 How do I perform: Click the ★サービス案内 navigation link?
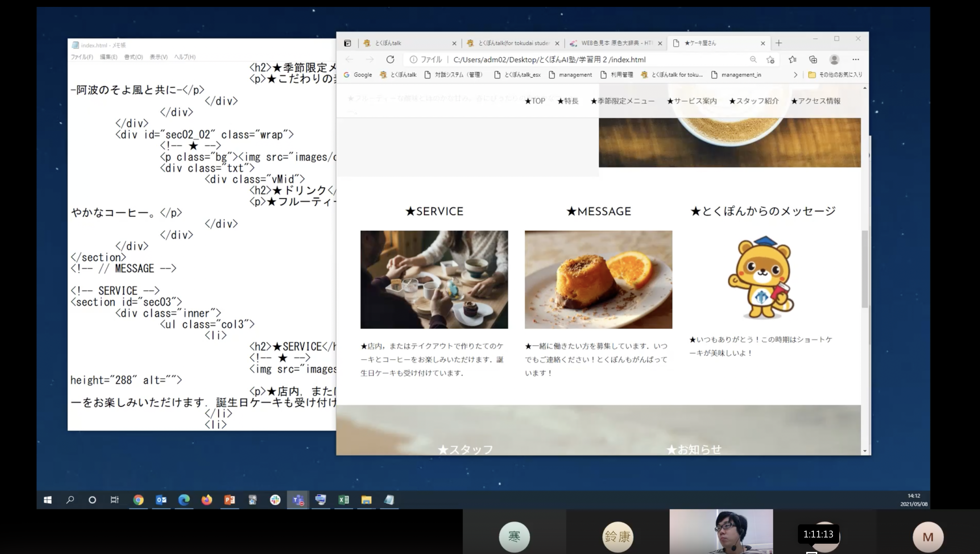click(692, 101)
